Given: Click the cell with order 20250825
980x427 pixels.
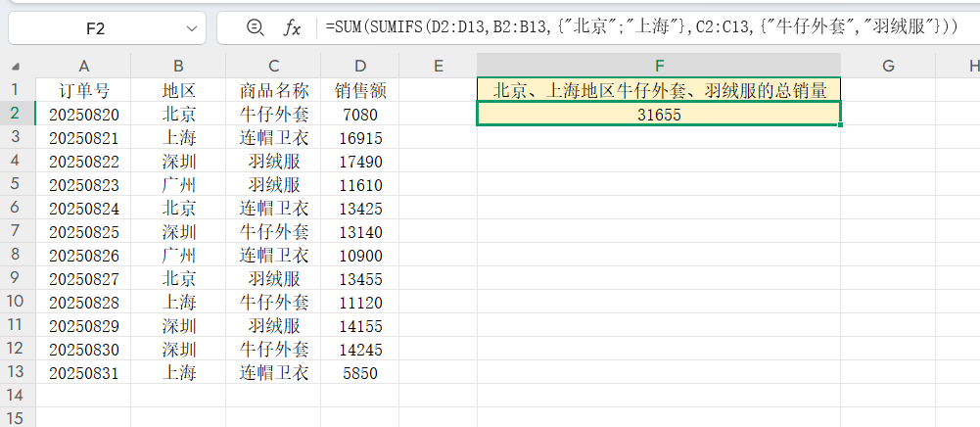Looking at the screenshot, I should [x=83, y=231].
